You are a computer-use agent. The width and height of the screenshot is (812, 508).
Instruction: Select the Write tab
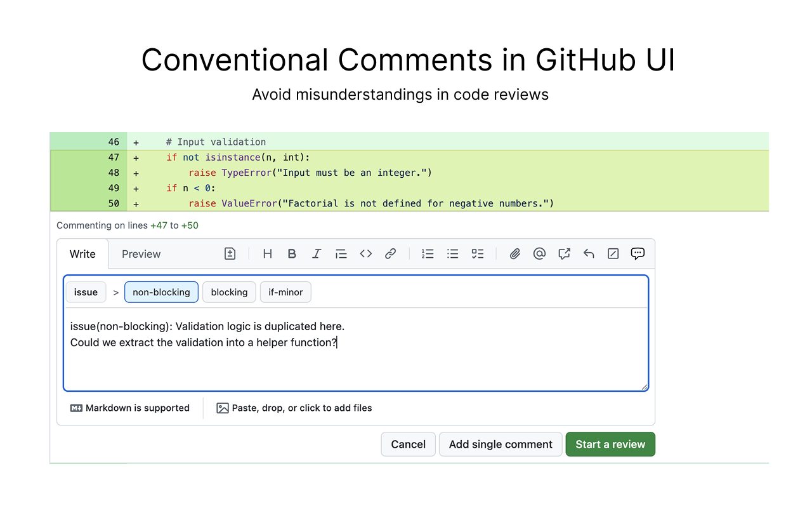tap(82, 253)
